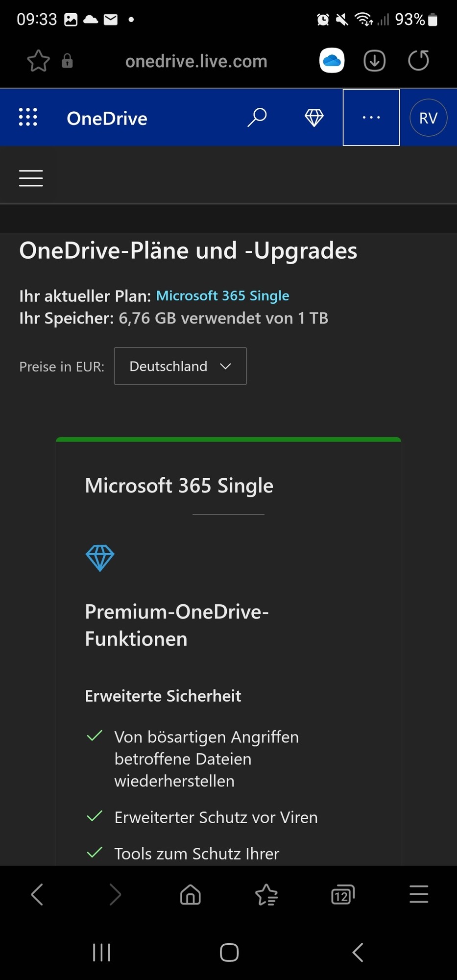Open the browser bookmarks list
This screenshot has width=457, height=980.
click(266, 895)
